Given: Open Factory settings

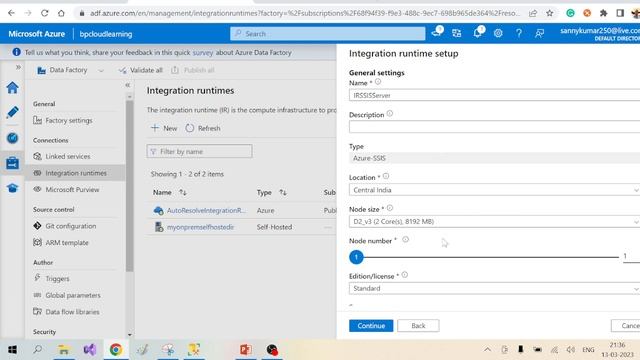Looking at the screenshot, I should click(x=69, y=120).
